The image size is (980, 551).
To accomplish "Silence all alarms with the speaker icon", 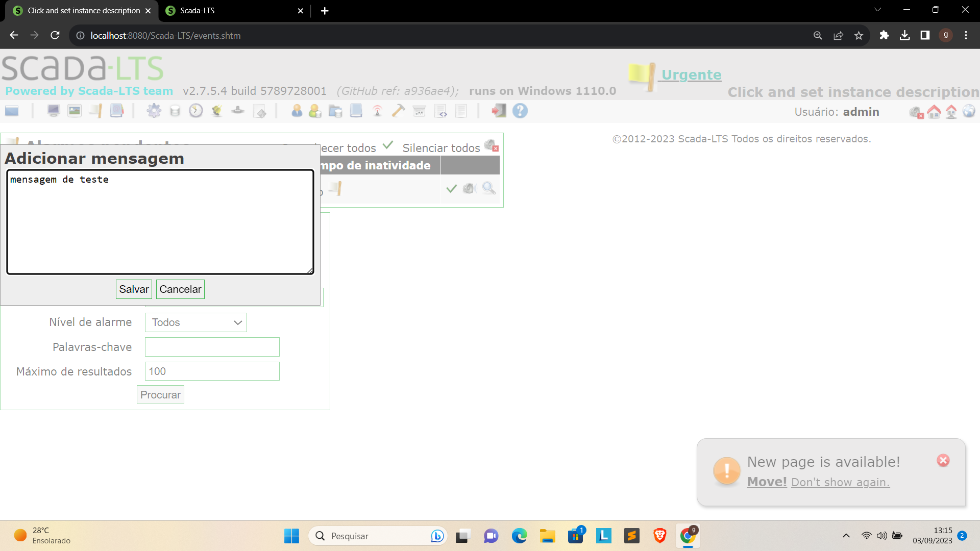I will (x=491, y=146).
